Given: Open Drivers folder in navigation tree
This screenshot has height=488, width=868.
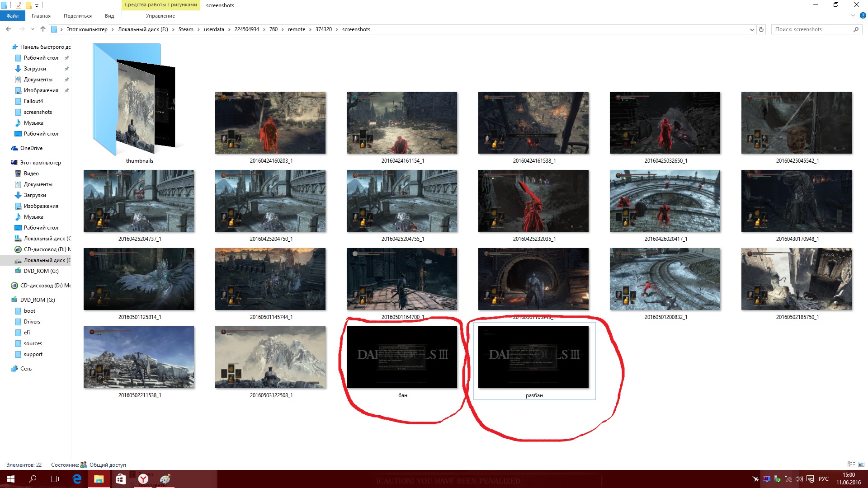Looking at the screenshot, I should [32, 322].
